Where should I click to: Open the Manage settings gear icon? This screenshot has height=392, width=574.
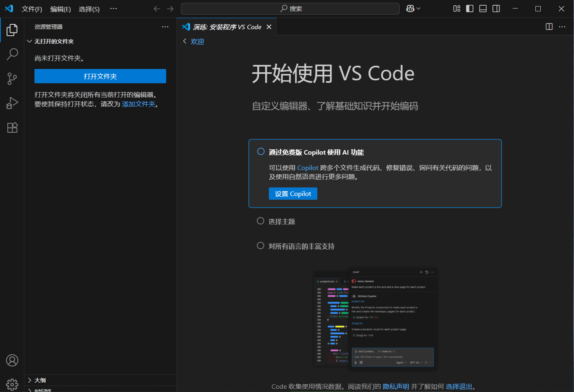click(x=12, y=384)
